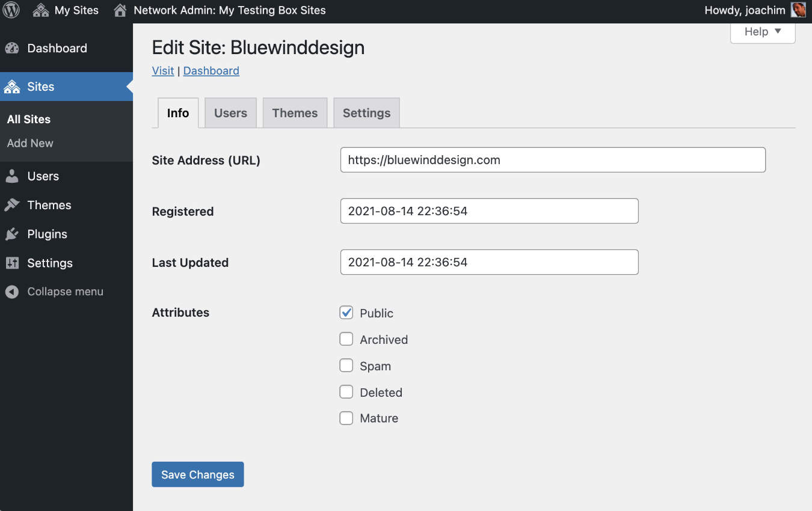Click the Edit Site: Bluewinddesign heading

[258, 47]
